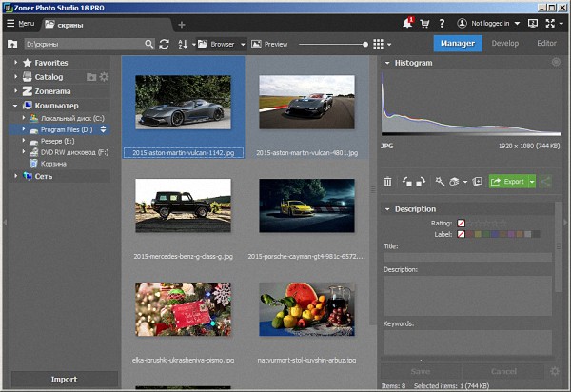The image size is (571, 392).
Task: Click the A-Z sort icon
Action: [x=183, y=44]
